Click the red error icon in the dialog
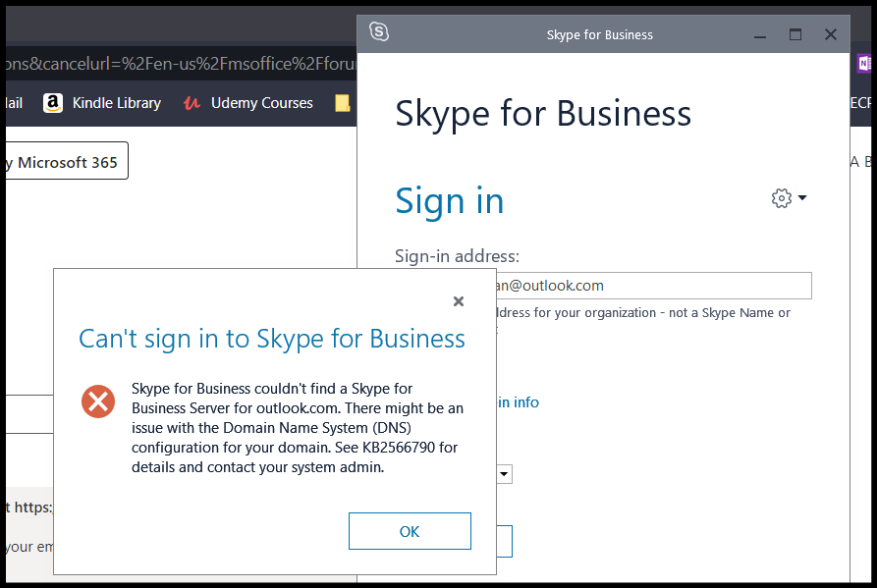This screenshot has width=877, height=588. coord(97,401)
